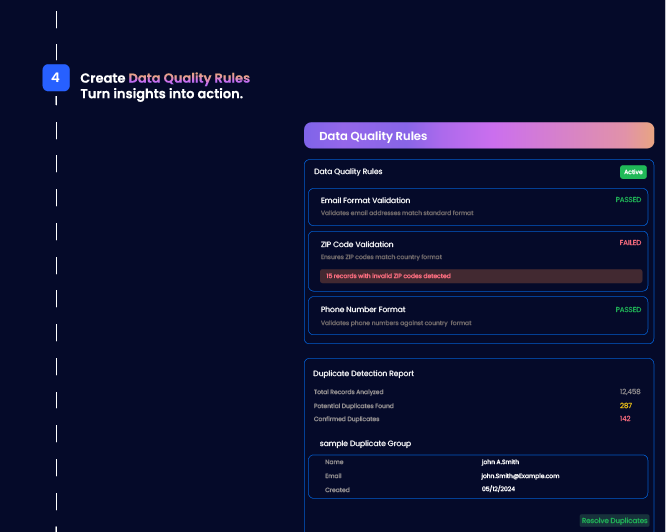Click the sample Duplicate Group heading

365,443
